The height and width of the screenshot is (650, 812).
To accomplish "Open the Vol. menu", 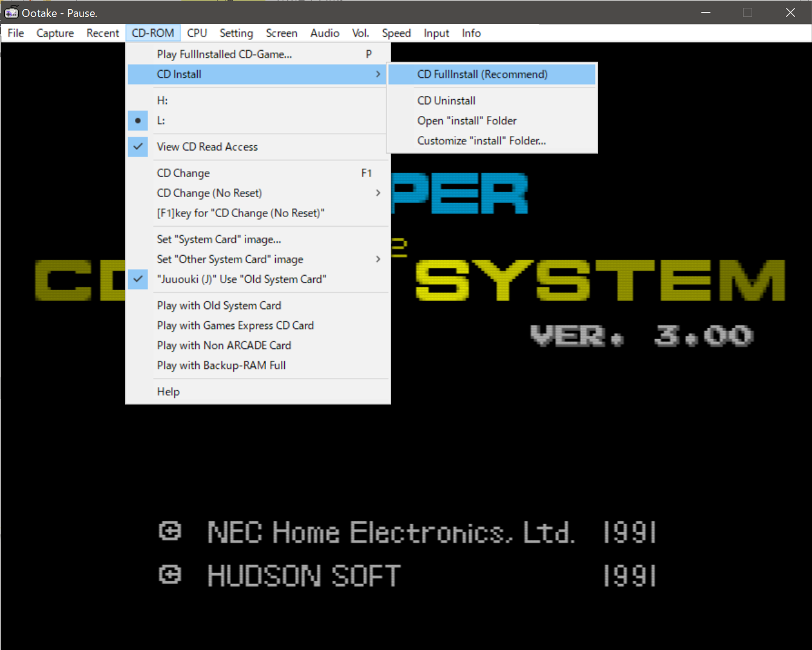I will point(360,33).
